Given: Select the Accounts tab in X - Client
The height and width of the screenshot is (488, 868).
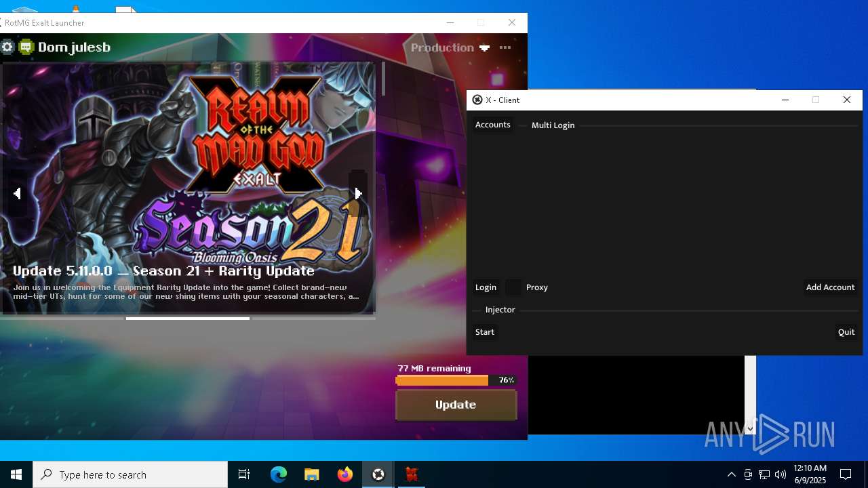Looking at the screenshot, I should point(493,125).
